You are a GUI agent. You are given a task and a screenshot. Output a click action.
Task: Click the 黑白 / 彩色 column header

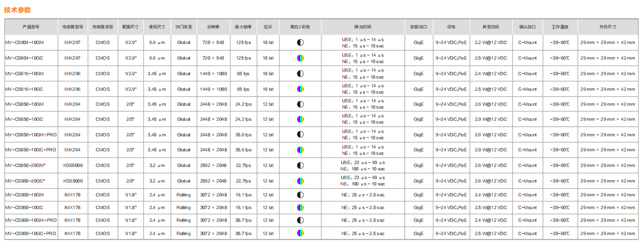[300, 27]
